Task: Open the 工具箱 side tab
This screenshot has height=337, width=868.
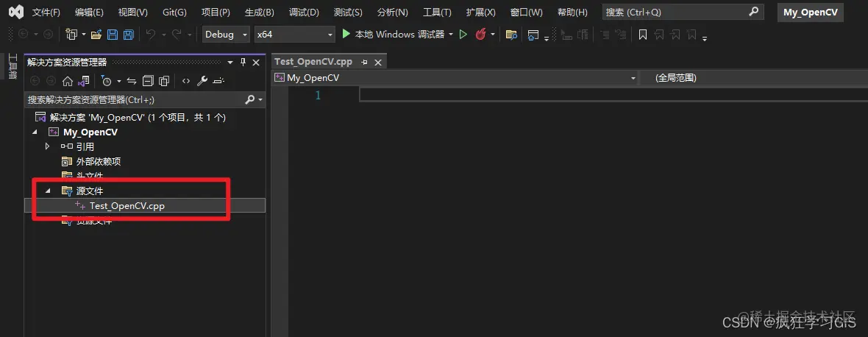Action: pos(13,66)
